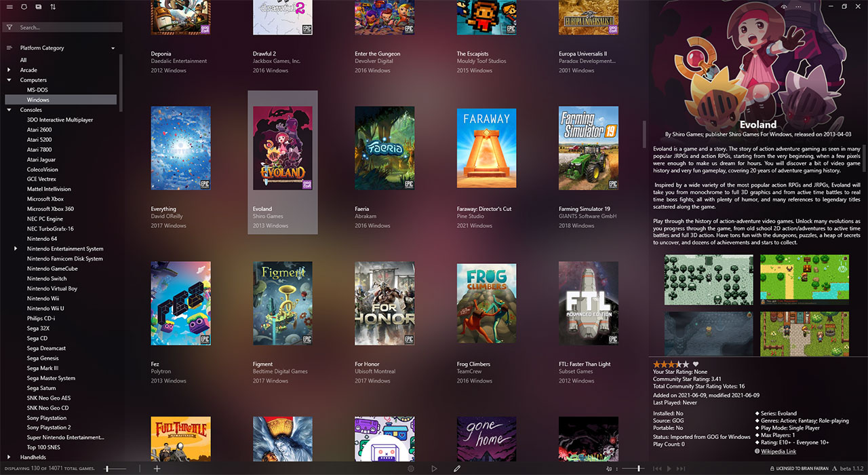Click the "Deponia" game title

click(161, 54)
